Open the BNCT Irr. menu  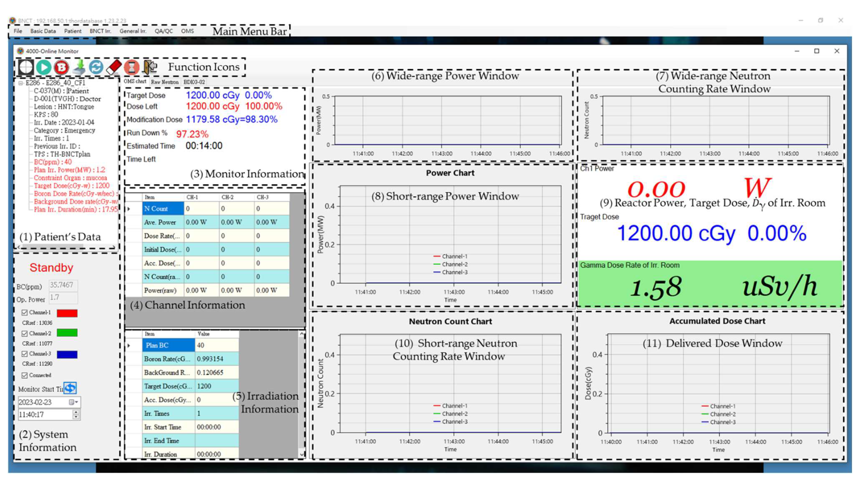click(x=100, y=31)
